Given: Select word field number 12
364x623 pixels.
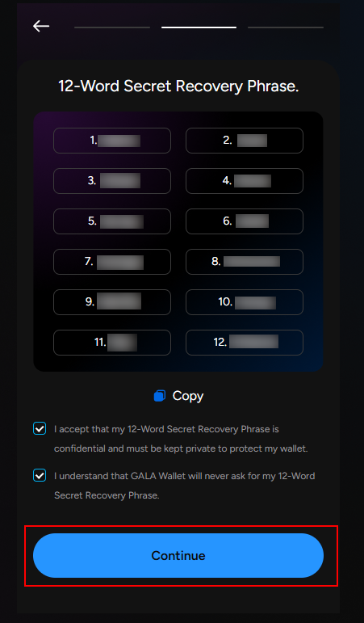Looking at the screenshot, I should tap(245, 343).
